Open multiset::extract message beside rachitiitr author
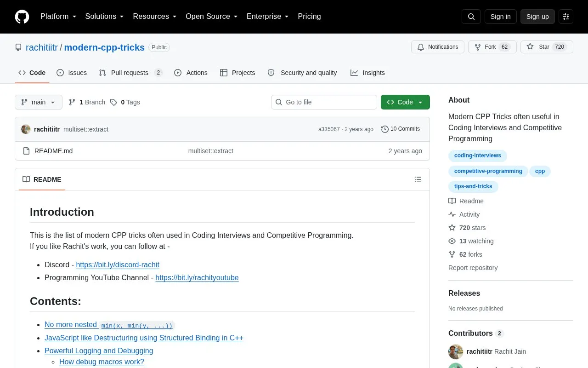The height and width of the screenshot is (368, 588). (86, 129)
